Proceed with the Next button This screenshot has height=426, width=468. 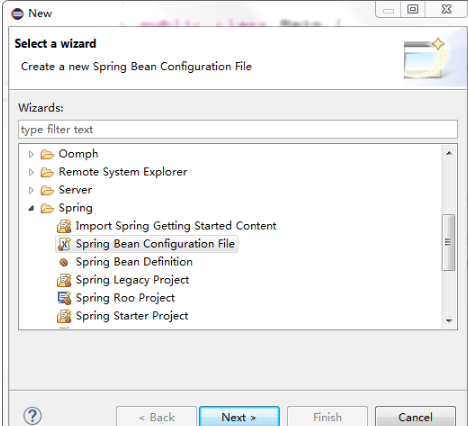point(239,417)
